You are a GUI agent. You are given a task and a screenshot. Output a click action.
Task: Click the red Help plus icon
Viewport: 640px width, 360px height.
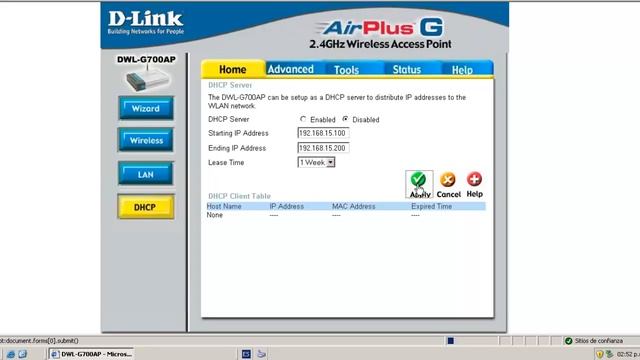(x=474, y=179)
